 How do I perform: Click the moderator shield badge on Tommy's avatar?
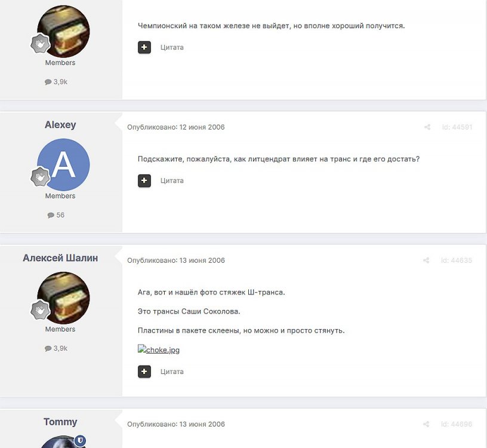click(x=81, y=441)
